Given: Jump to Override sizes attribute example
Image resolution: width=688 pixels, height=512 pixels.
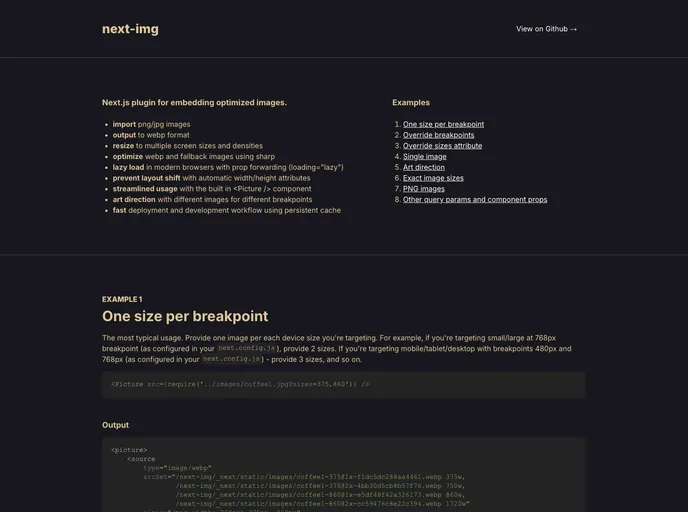Looking at the screenshot, I should pos(442,146).
